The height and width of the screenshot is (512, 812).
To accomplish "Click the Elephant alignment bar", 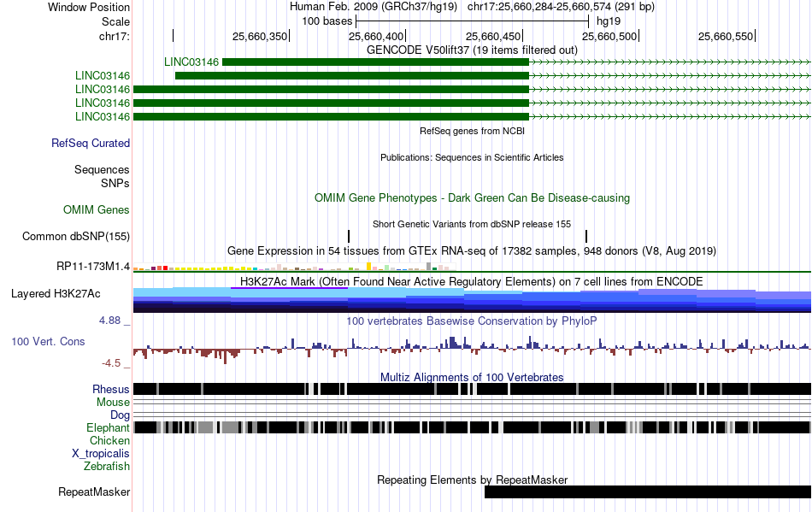I will pyautogui.click(x=472, y=427).
